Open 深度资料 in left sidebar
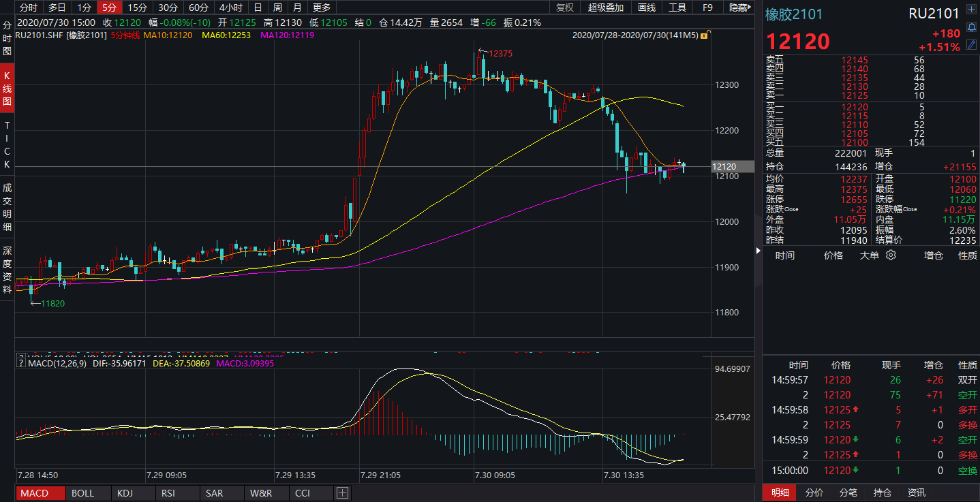The image size is (980, 502). (7, 271)
